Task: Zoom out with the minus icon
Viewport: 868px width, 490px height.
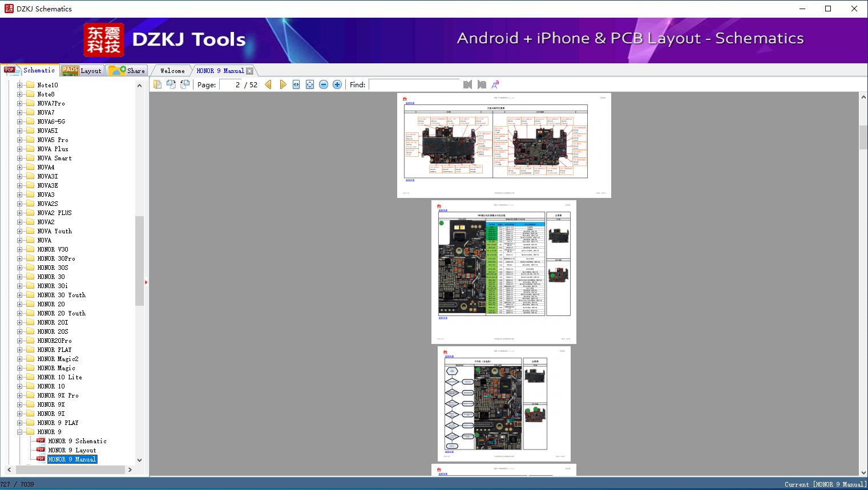Action: click(324, 84)
